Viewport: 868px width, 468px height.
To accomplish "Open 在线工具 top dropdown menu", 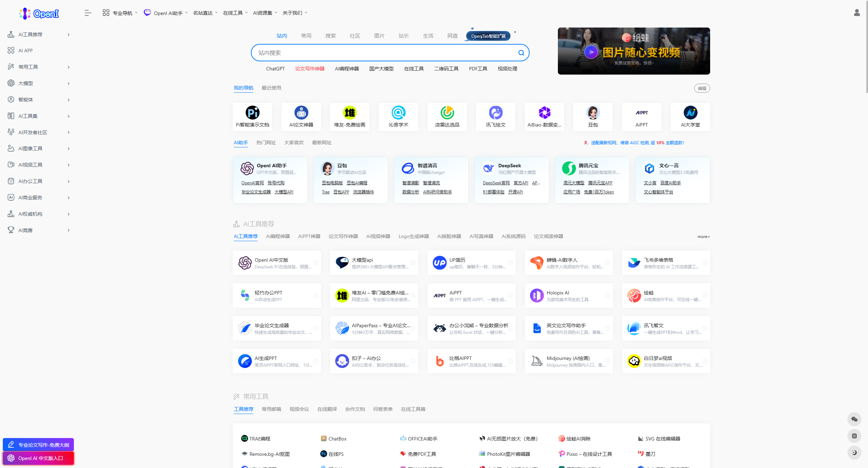I will point(235,13).
